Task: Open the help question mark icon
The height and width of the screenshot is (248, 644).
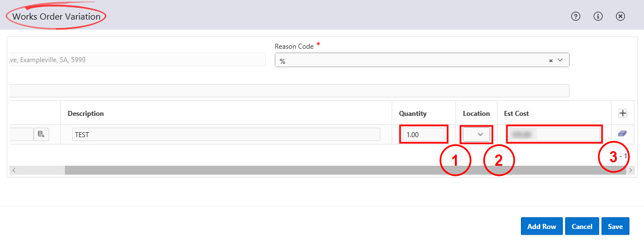Action: point(575,16)
